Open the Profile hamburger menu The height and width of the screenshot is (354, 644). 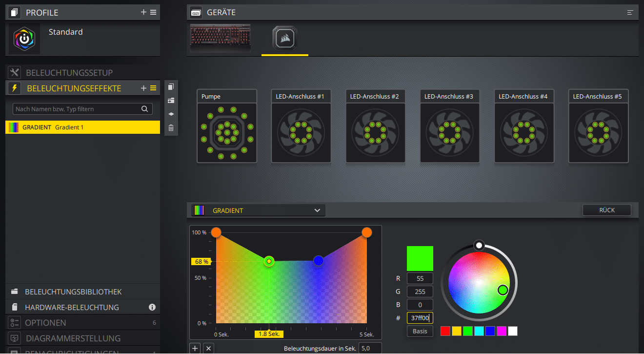(153, 12)
